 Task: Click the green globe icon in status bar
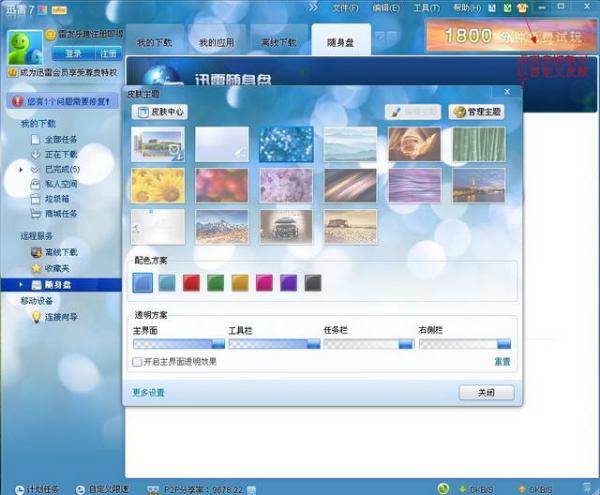[x=443, y=488]
